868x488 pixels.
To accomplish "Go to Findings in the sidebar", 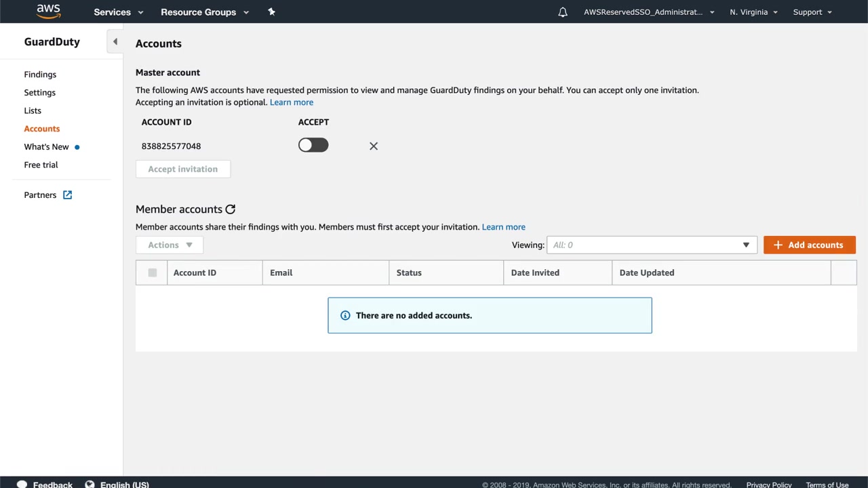I will 40,75.
